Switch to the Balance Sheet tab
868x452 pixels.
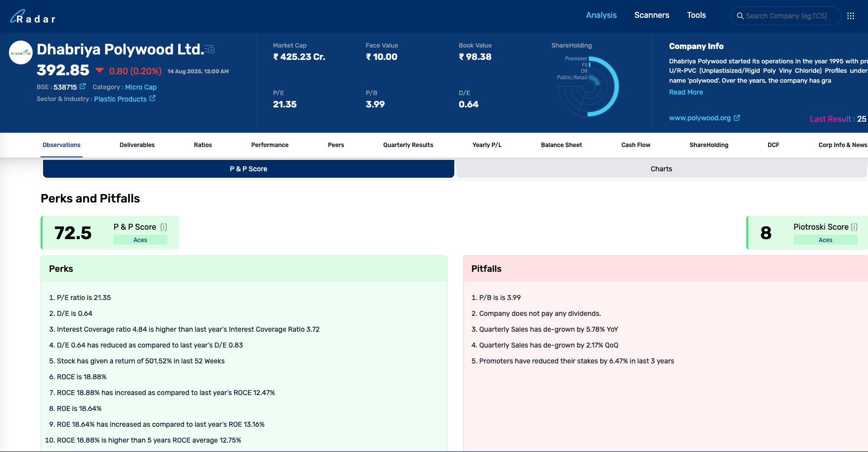pos(562,145)
